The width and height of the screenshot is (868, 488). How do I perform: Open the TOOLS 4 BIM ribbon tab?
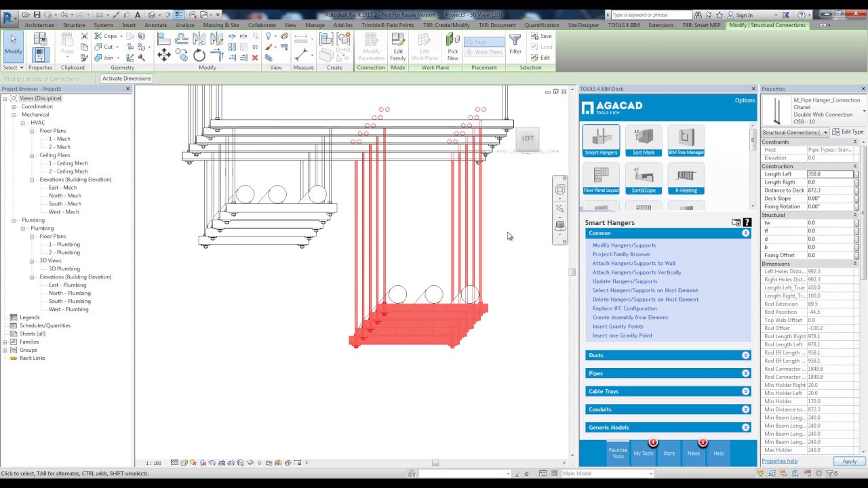[x=624, y=25]
